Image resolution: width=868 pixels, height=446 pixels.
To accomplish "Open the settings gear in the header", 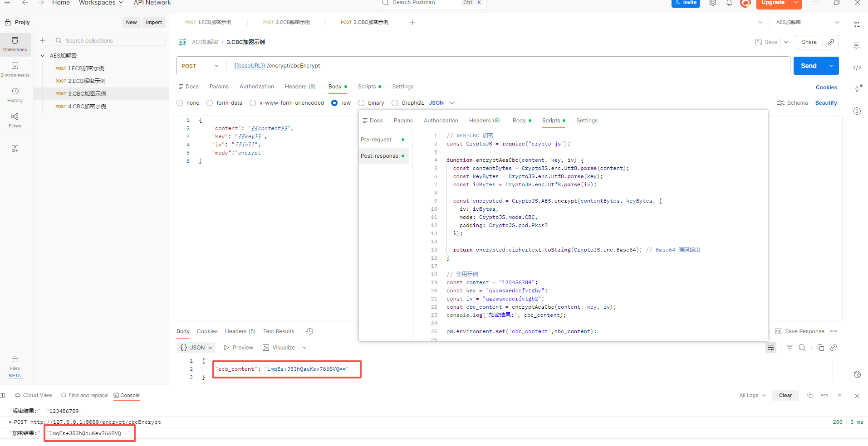I will point(713,3).
